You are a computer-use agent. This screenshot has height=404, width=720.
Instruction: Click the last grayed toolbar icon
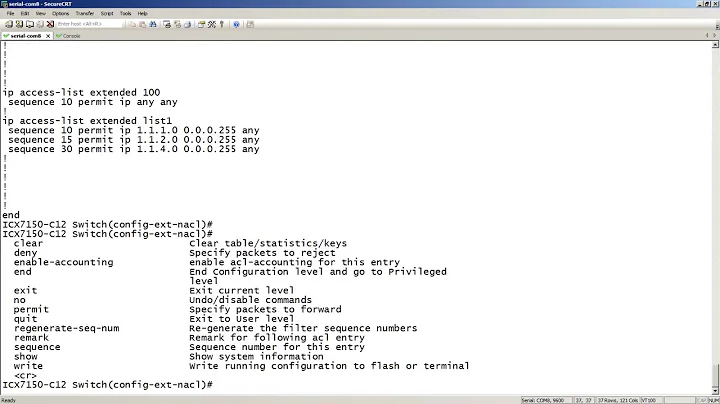(250, 24)
